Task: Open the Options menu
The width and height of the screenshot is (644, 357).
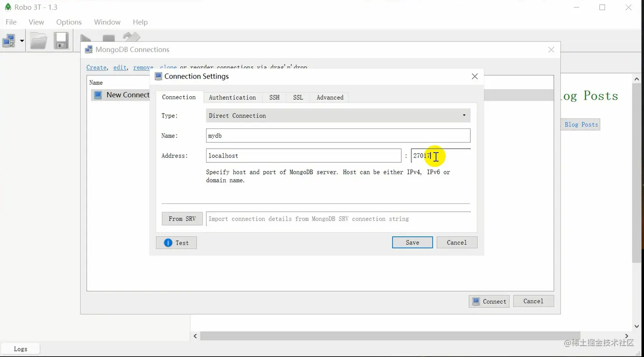Action: click(x=69, y=22)
